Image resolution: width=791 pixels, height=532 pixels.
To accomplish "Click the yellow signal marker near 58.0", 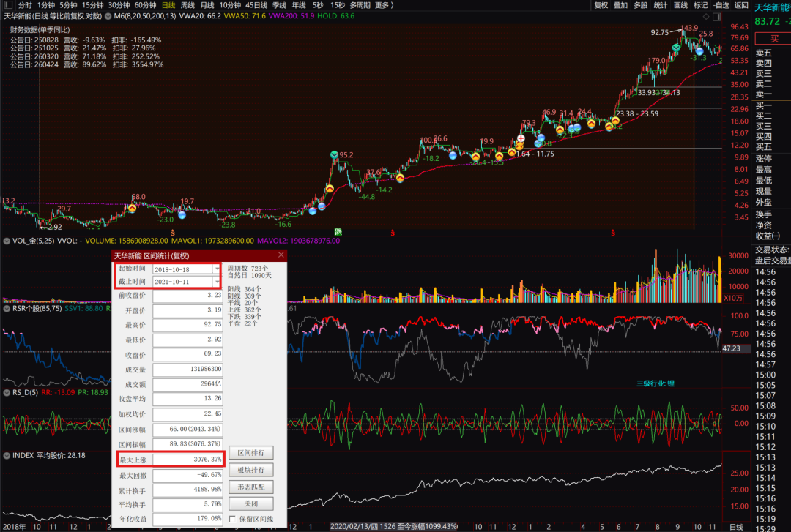I will (132, 208).
